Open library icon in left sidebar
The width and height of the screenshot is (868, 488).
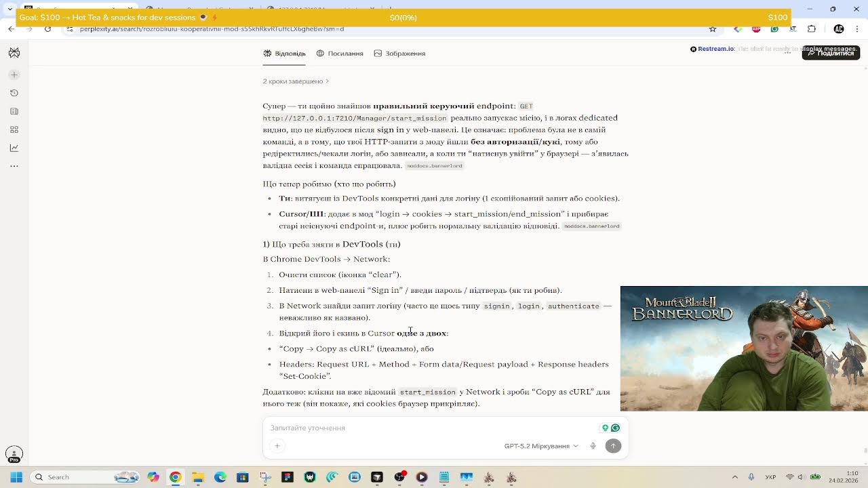point(14,111)
